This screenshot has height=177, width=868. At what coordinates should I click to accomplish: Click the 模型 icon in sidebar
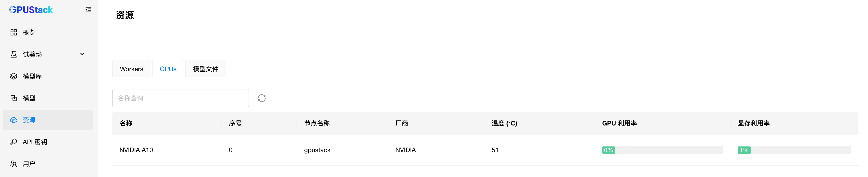click(13, 98)
